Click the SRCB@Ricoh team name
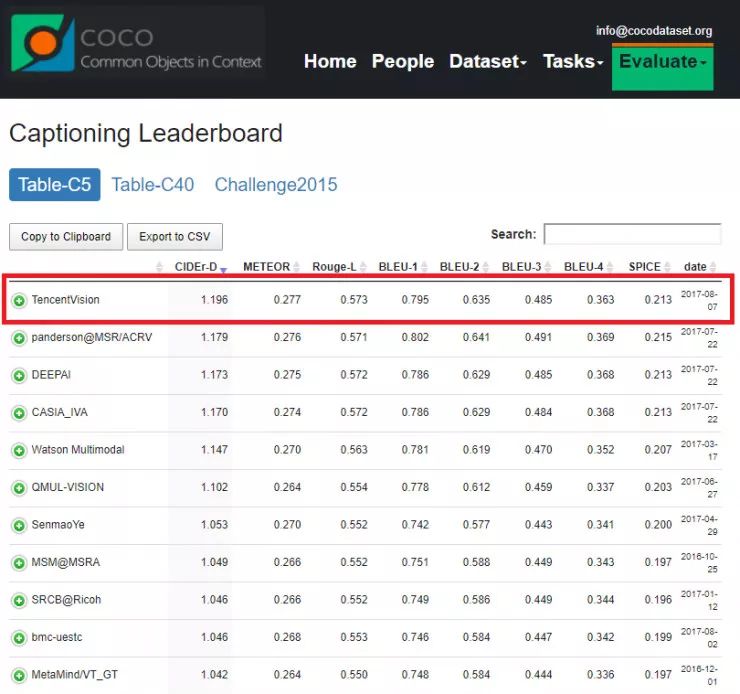This screenshot has width=740, height=694. (66, 600)
